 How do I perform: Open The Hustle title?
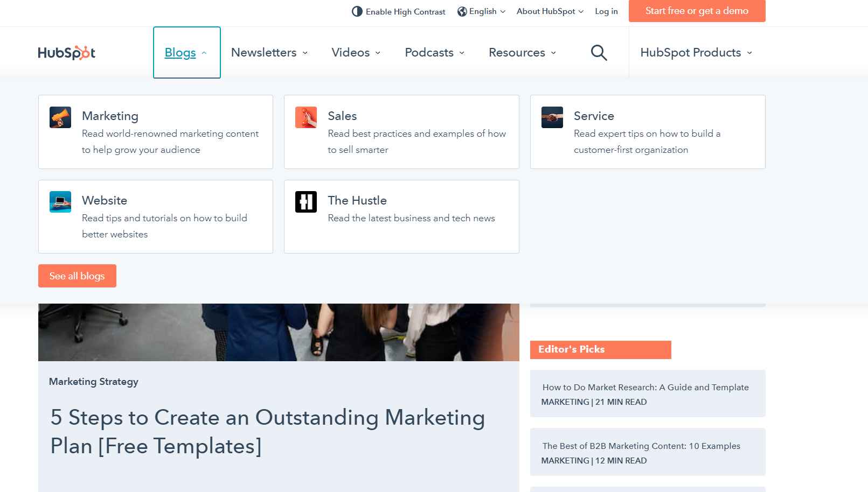pos(357,200)
